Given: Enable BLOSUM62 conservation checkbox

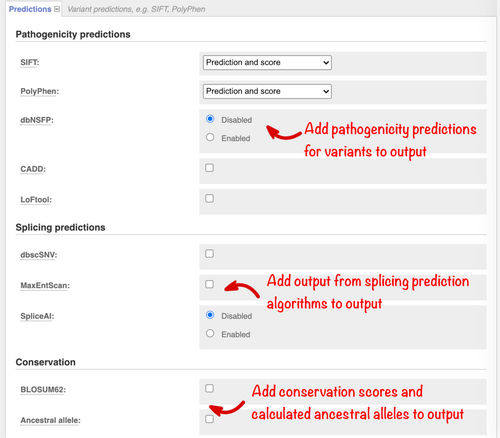Looking at the screenshot, I should pyautogui.click(x=209, y=388).
